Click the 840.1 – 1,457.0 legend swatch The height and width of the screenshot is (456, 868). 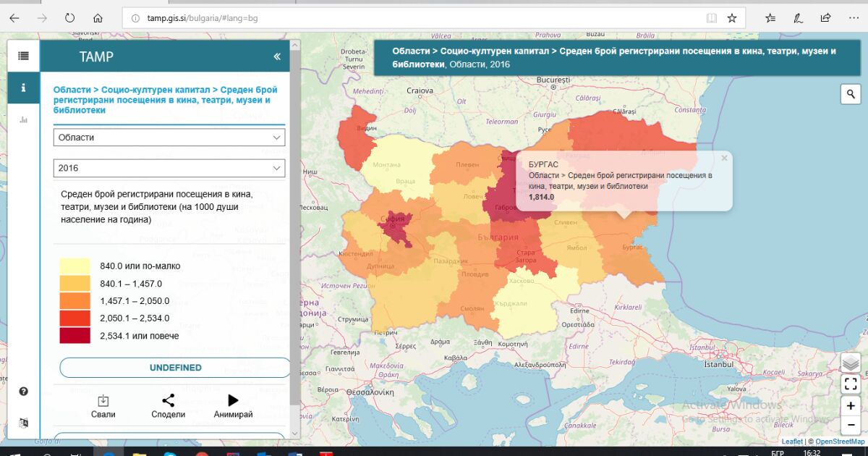(75, 284)
